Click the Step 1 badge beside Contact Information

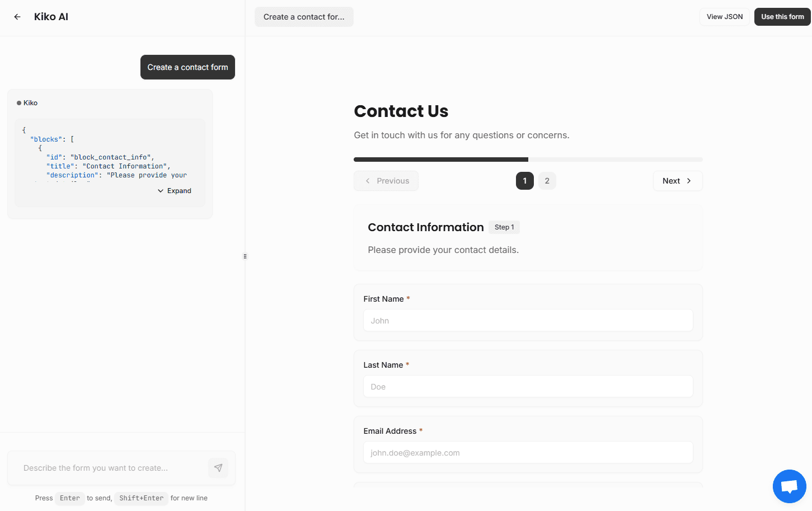(x=504, y=227)
